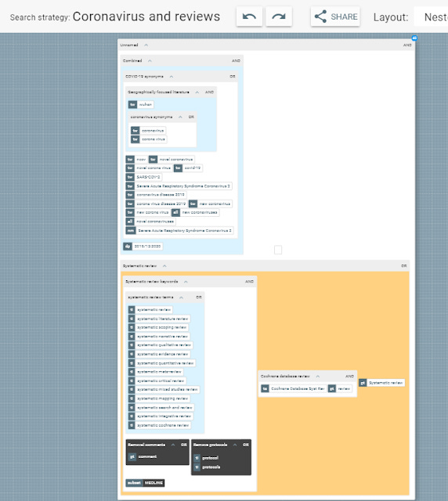Collapse the Systematic review group
The width and height of the screenshot is (448, 501).
point(164,266)
